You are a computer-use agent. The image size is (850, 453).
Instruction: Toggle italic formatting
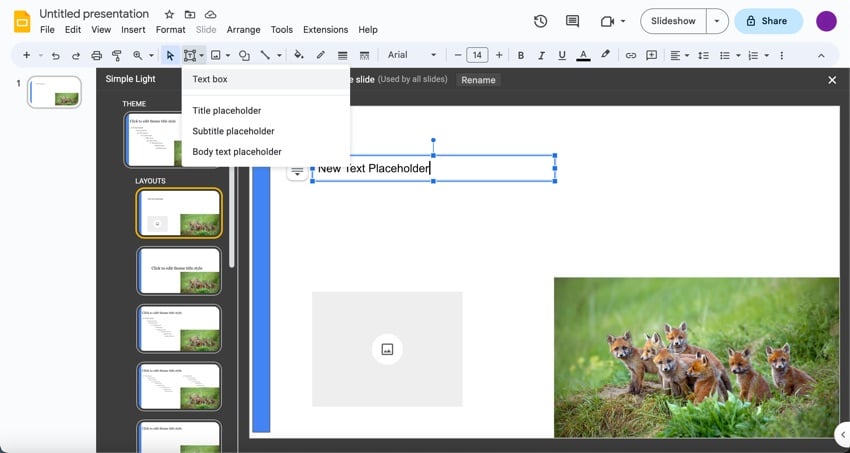(x=541, y=55)
